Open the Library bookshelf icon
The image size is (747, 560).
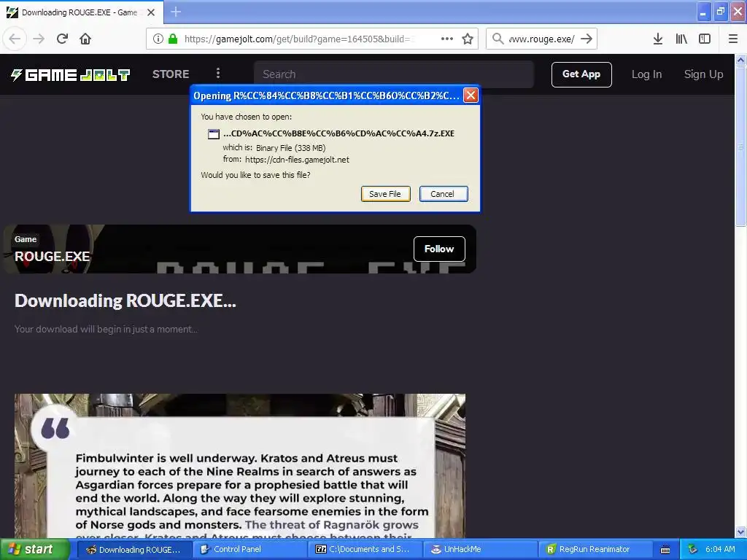coord(681,39)
